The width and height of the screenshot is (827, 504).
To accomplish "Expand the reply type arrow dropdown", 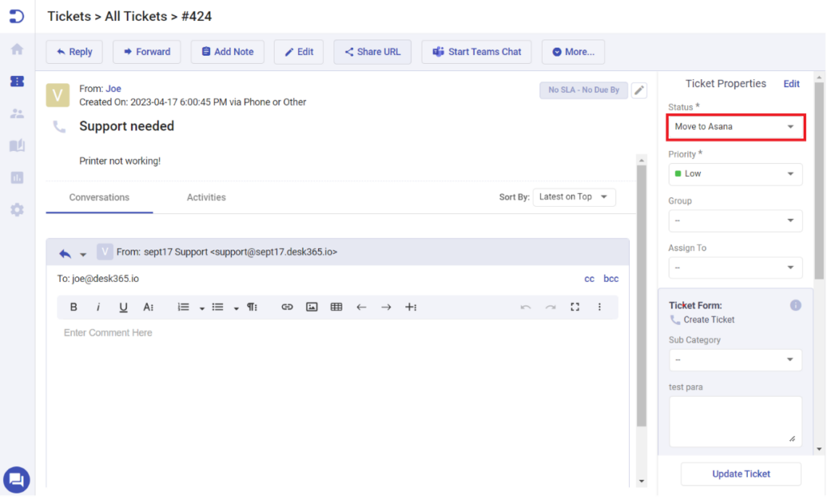I will 83,254.
